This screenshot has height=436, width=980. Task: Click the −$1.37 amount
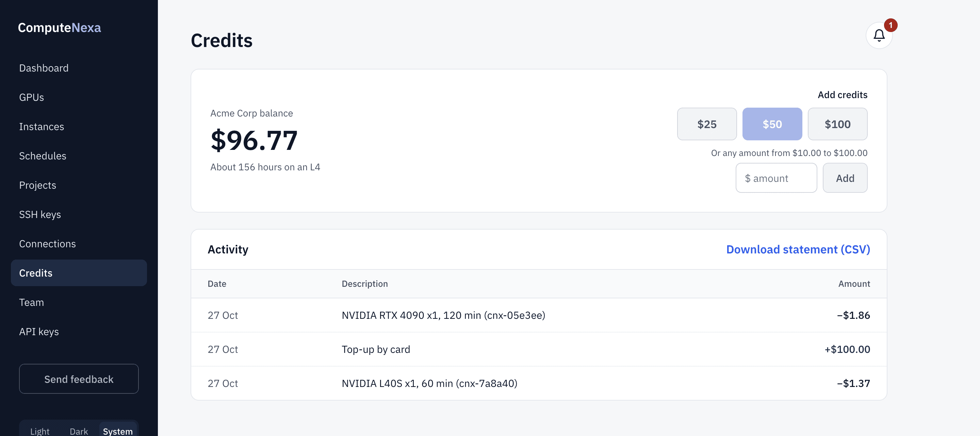tap(853, 383)
